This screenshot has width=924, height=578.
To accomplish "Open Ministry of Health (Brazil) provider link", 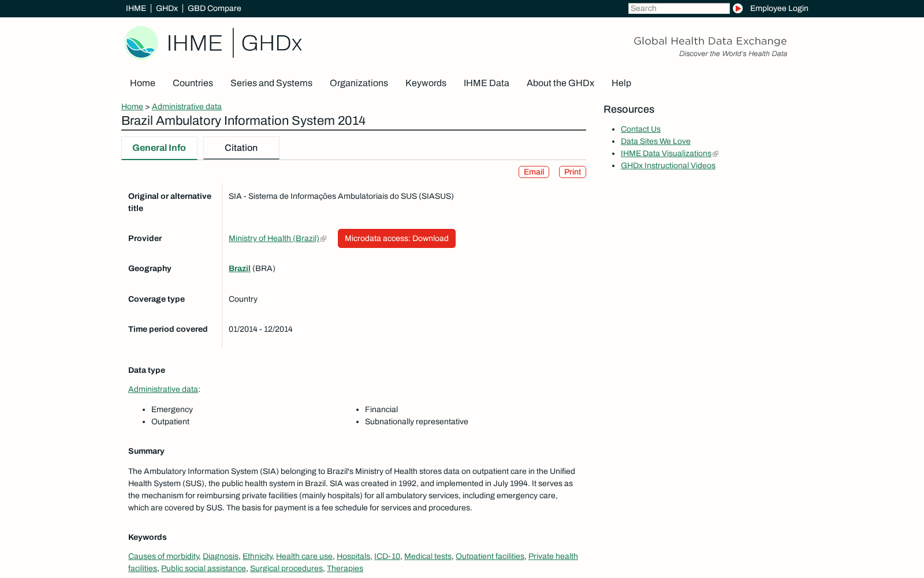I will [274, 238].
